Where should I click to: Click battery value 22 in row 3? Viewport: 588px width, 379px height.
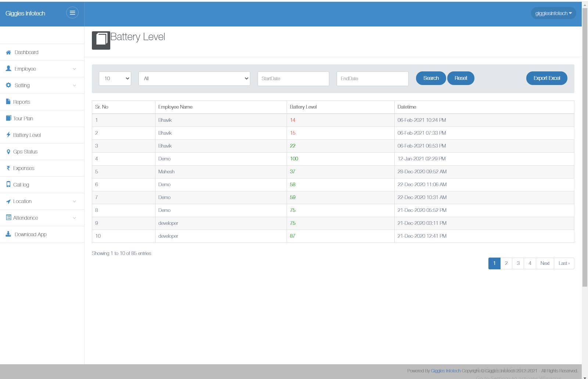293,146
